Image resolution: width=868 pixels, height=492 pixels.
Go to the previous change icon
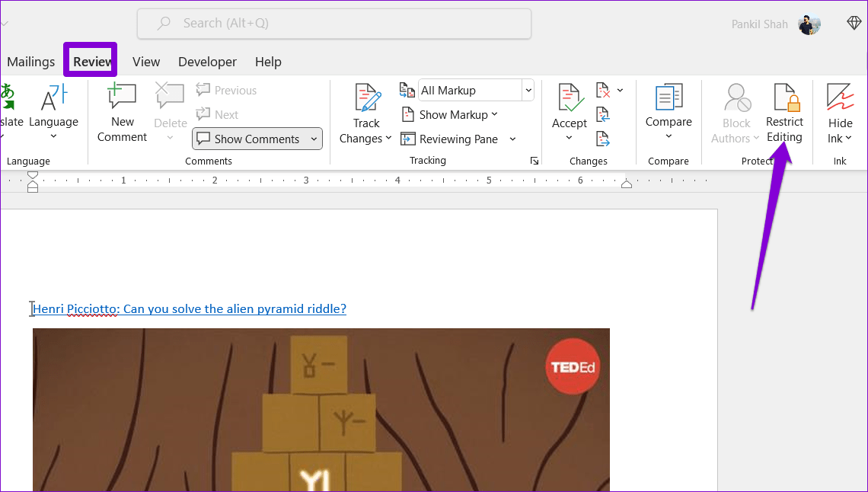(603, 115)
